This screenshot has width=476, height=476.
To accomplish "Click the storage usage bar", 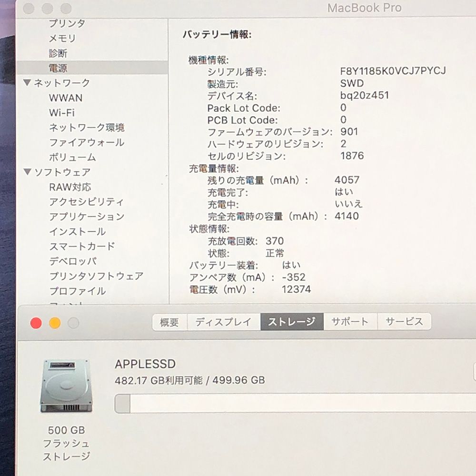I will click(x=295, y=403).
